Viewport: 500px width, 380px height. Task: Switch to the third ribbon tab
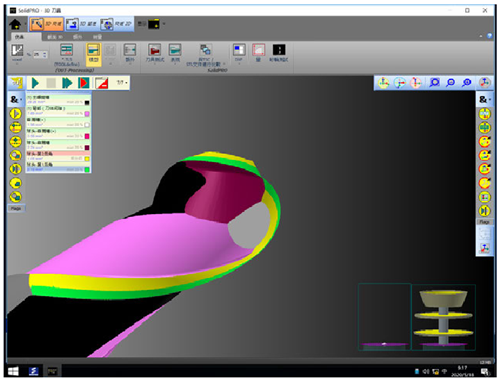[77, 37]
